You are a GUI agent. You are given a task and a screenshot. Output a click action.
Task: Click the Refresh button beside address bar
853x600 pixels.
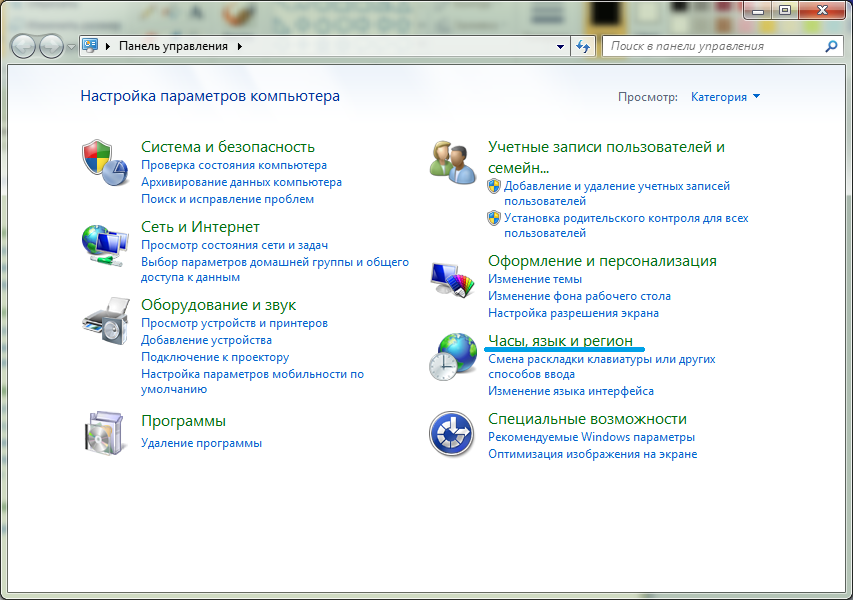pyautogui.click(x=583, y=46)
